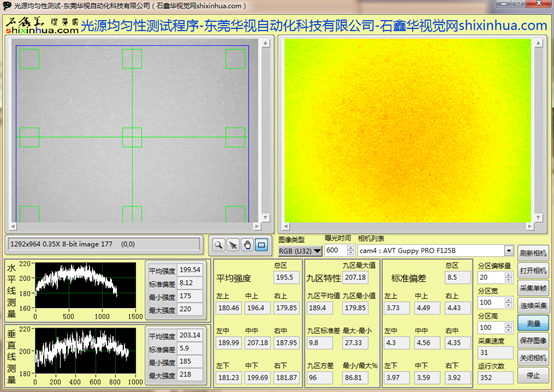
Task: Click the 刷新相机 button
Action: (533, 253)
